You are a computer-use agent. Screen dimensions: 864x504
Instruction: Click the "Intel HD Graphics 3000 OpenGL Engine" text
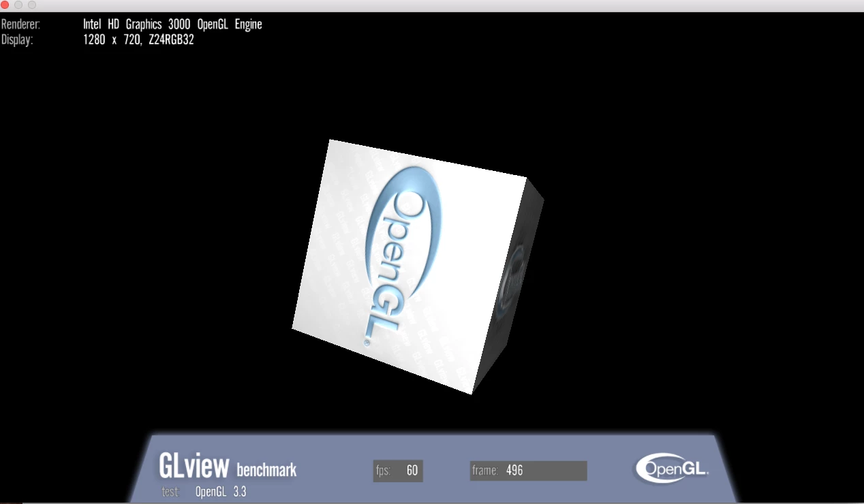[172, 25]
